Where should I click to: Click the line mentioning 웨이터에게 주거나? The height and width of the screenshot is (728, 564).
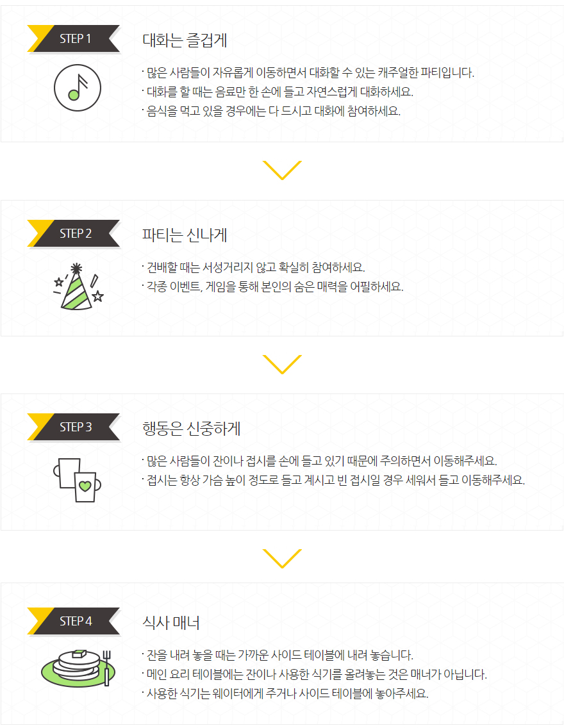pos(285,693)
